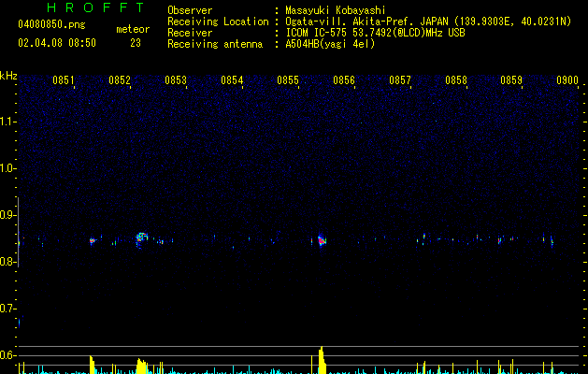The height and width of the screenshot is (374, 588).
Task: Click the yellow power peak before 0852
Action: 93,365
